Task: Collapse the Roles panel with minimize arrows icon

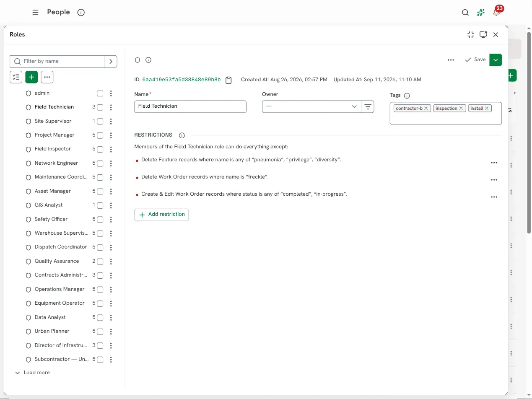Action: [x=471, y=35]
